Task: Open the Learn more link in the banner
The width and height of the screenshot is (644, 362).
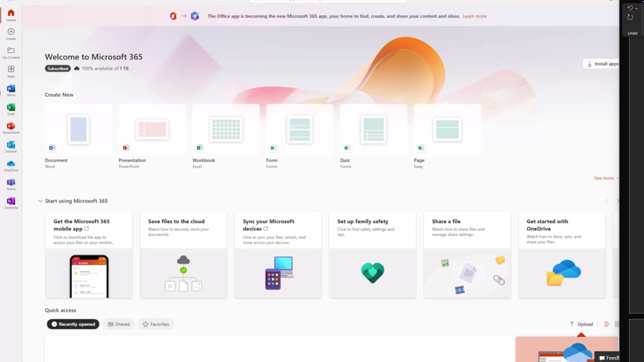Action: 474,16
